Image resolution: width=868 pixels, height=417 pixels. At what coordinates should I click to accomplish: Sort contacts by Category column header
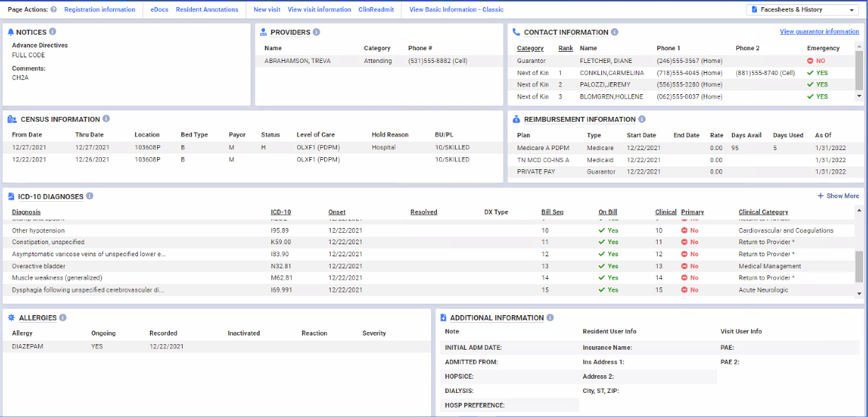click(x=530, y=48)
